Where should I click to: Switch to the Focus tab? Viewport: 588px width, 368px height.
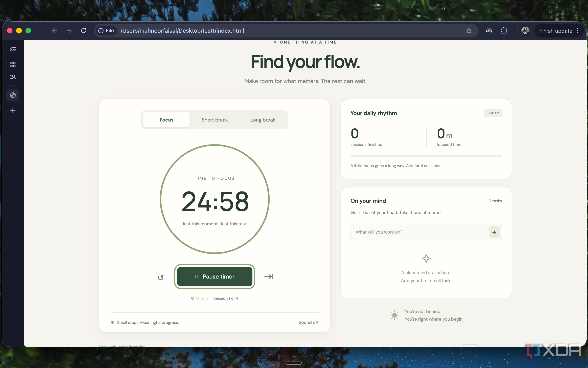pos(166,120)
